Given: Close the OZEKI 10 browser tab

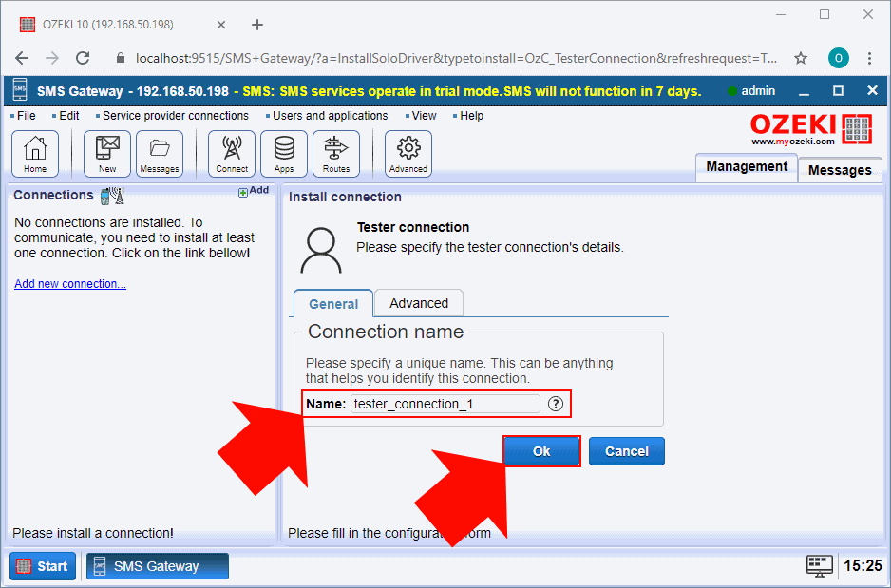Looking at the screenshot, I should (x=221, y=25).
